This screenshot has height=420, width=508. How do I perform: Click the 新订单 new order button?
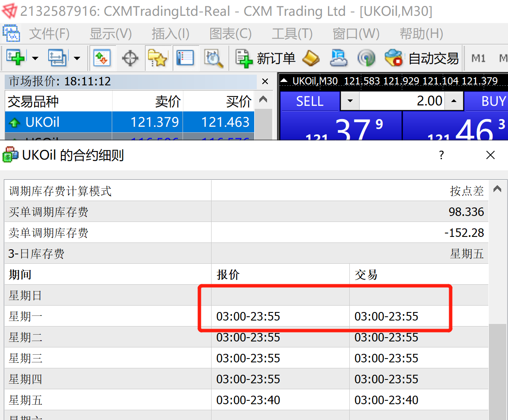pos(265,58)
